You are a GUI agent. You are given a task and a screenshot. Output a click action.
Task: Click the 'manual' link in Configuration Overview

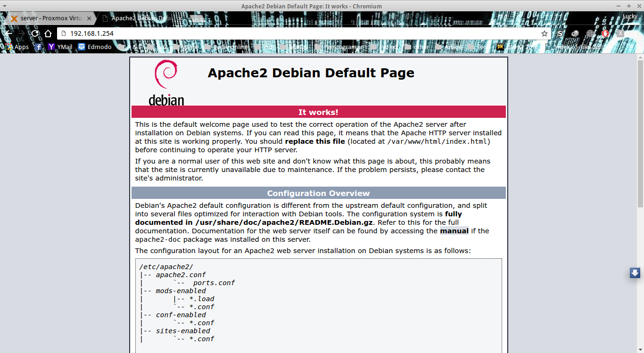[454, 231]
